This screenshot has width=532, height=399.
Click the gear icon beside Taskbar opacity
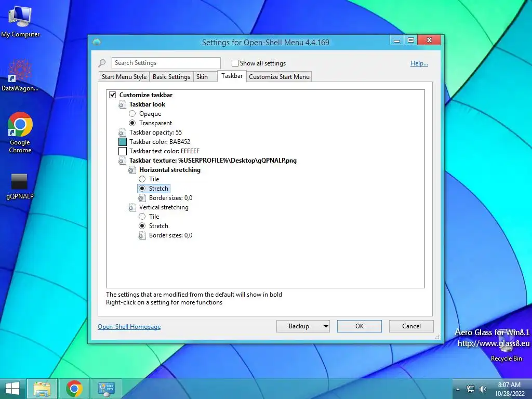click(122, 132)
